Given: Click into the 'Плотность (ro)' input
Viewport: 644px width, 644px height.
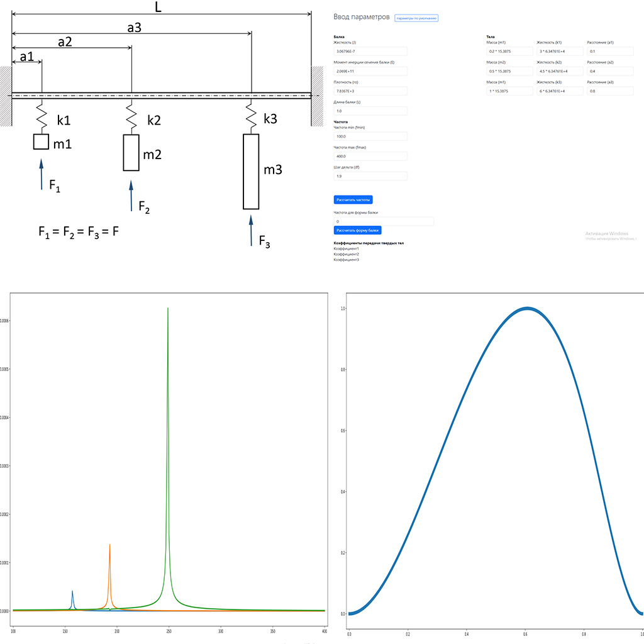Looking at the screenshot, I should [370, 91].
